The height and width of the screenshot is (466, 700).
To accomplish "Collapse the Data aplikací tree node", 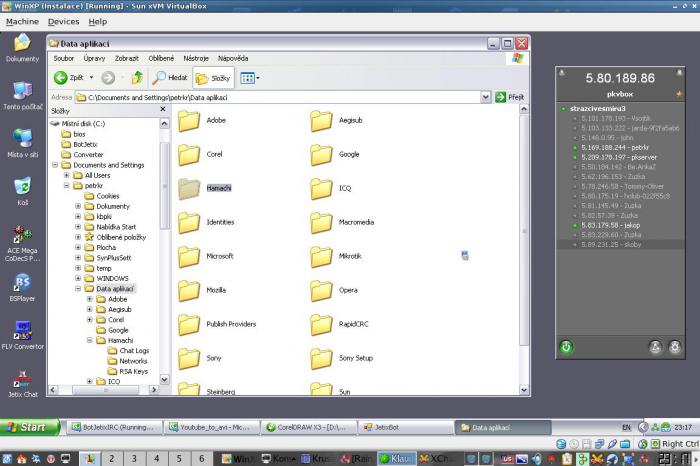I will [78, 289].
